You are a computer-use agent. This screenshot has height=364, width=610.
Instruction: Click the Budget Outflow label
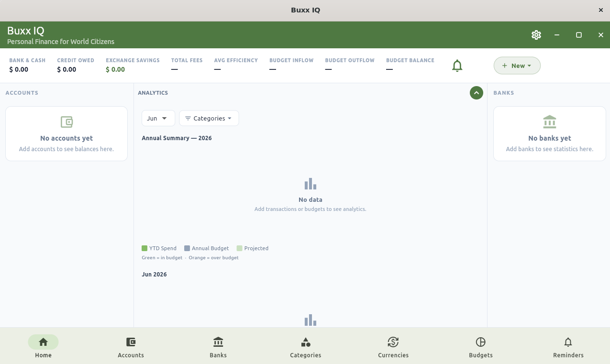[350, 60]
